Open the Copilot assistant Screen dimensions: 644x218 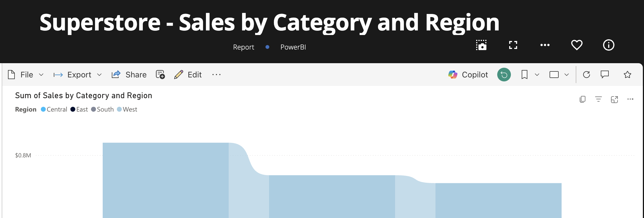pos(468,75)
